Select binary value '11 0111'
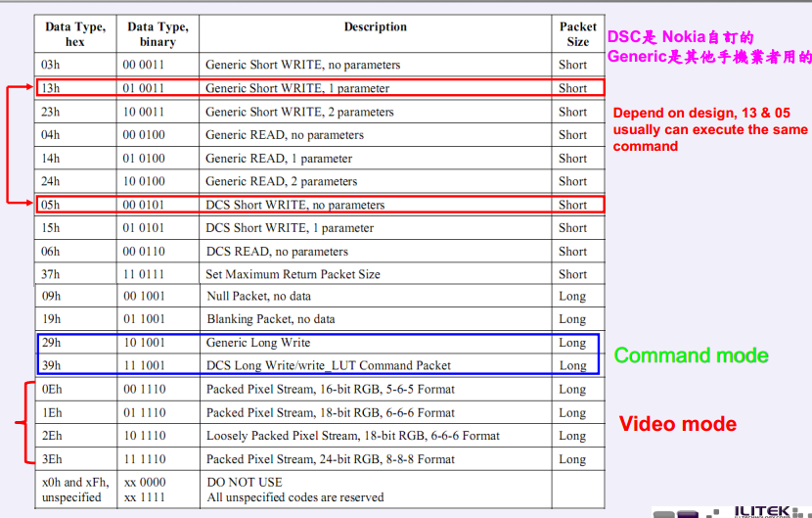Image resolution: width=812 pixels, height=518 pixels. (144, 274)
